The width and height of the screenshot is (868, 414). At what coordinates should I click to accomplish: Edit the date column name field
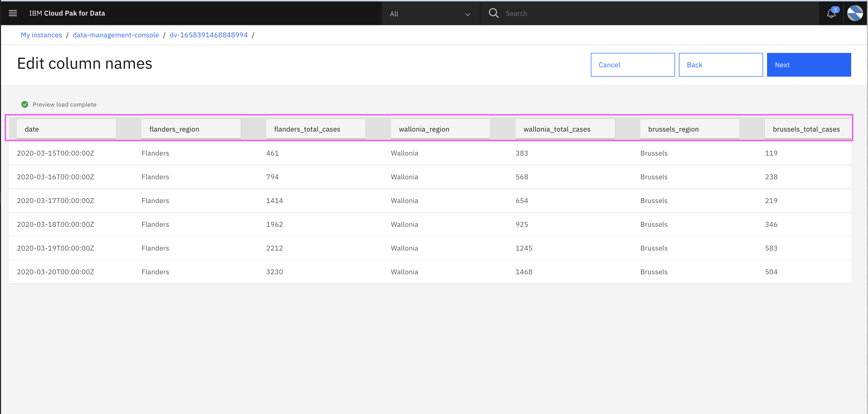(66, 129)
